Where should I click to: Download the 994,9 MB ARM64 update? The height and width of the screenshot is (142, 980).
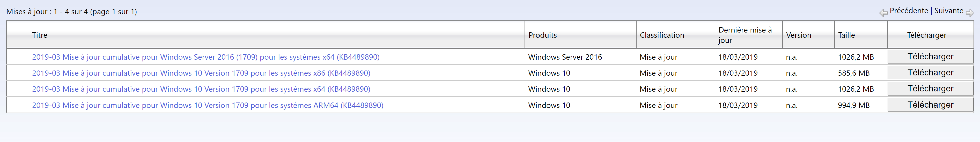[x=930, y=105]
